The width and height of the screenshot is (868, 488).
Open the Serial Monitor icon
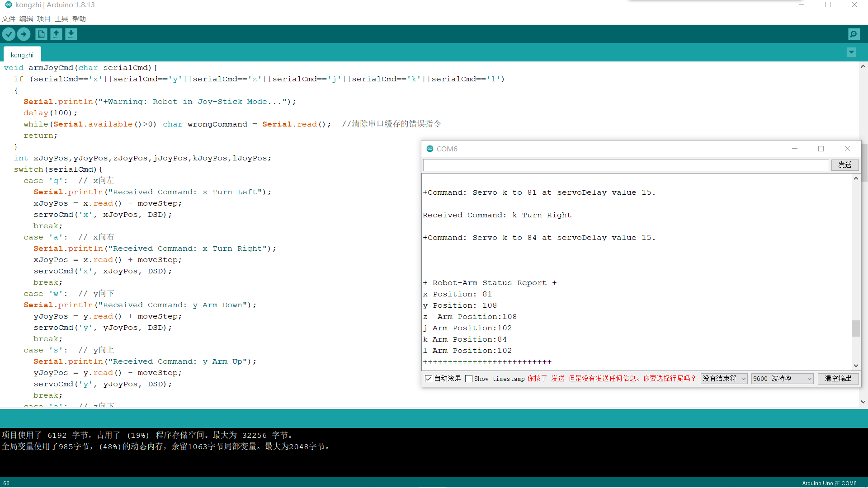tap(854, 34)
